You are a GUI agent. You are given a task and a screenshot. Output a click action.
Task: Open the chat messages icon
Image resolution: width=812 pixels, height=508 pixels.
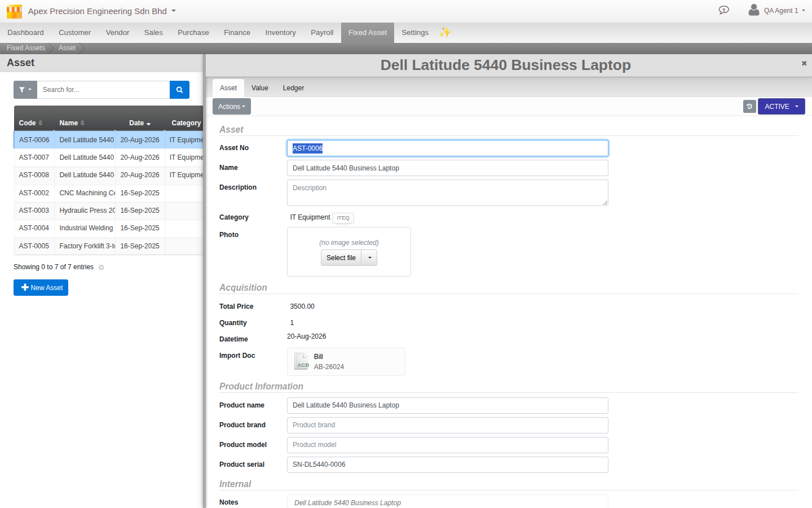tap(724, 10)
